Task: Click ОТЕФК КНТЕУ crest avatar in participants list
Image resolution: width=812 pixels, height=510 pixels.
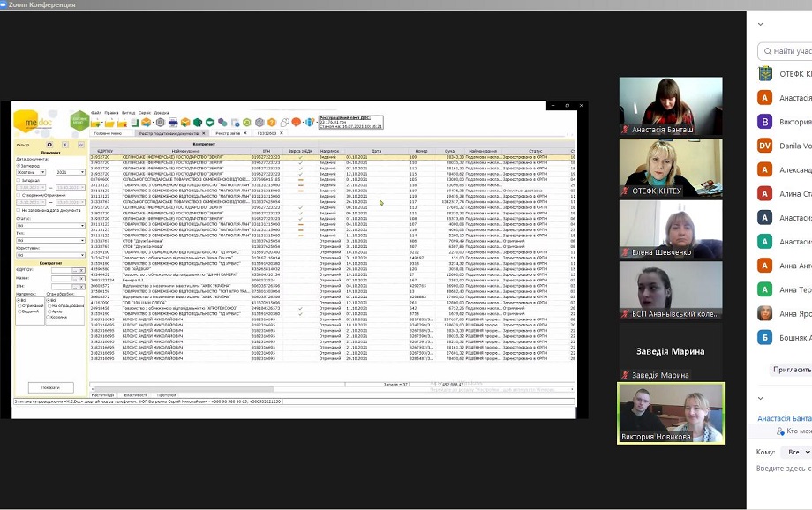Action: click(x=765, y=74)
